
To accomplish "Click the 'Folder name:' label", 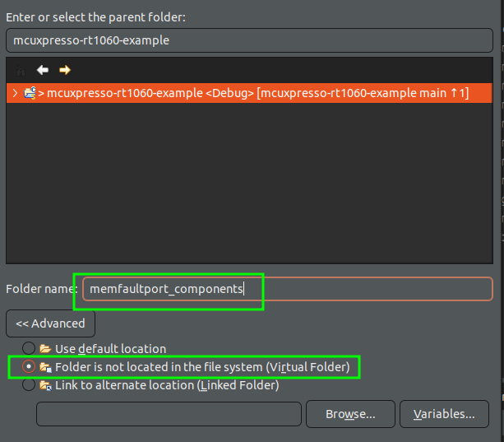I will coord(41,289).
